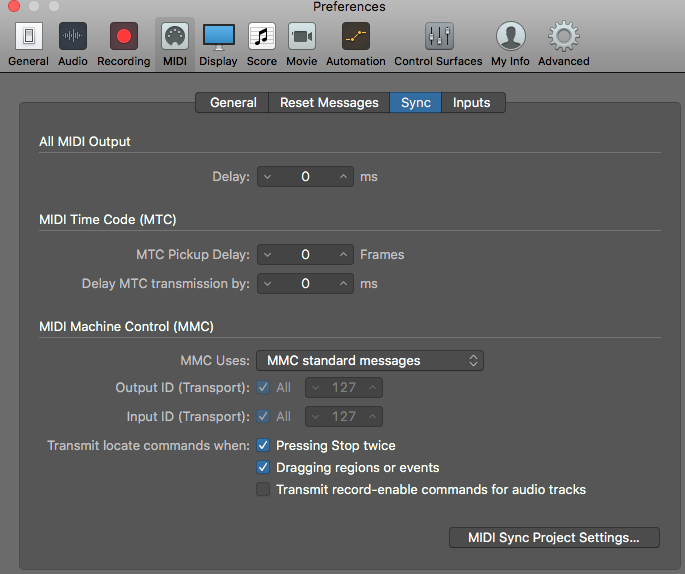Open General preferences icon in toolbar
The width and height of the screenshot is (685, 574).
pyautogui.click(x=29, y=36)
